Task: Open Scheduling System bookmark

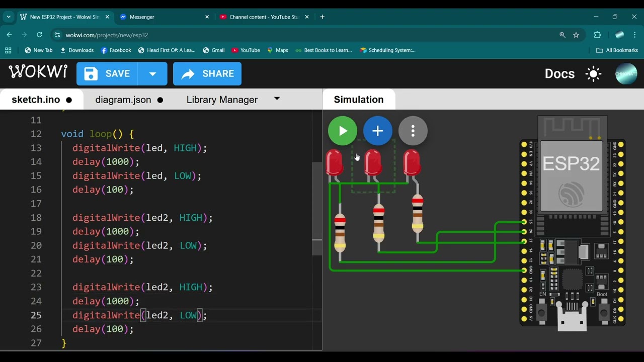Action: [387, 50]
